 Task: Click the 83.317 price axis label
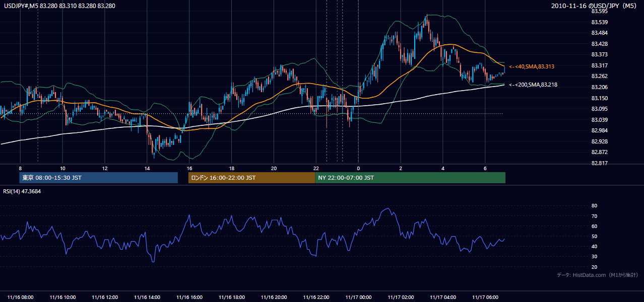pyautogui.click(x=599, y=65)
